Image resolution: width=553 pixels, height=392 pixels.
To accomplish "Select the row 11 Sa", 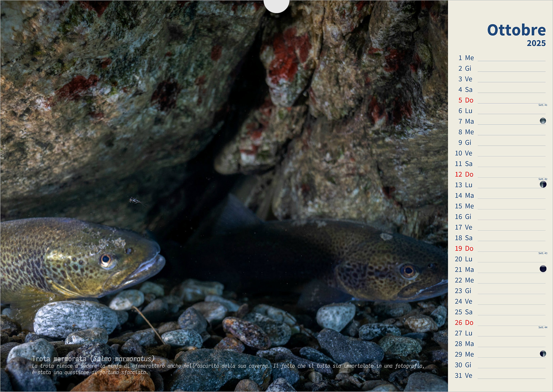I will tap(500, 164).
